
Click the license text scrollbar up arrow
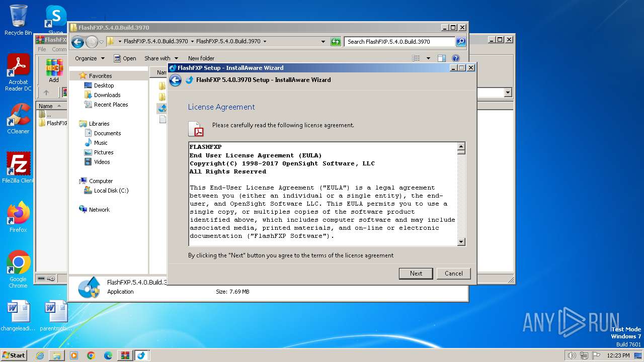(461, 146)
